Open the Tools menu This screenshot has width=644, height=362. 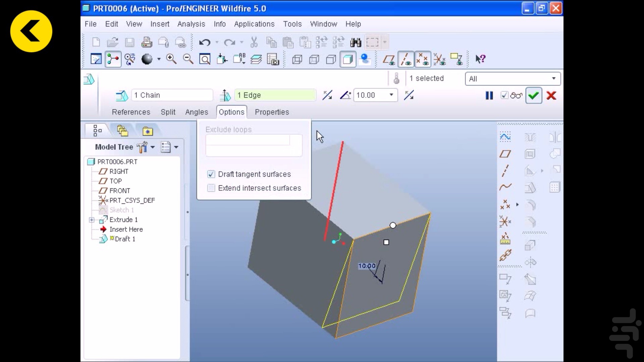(292, 24)
